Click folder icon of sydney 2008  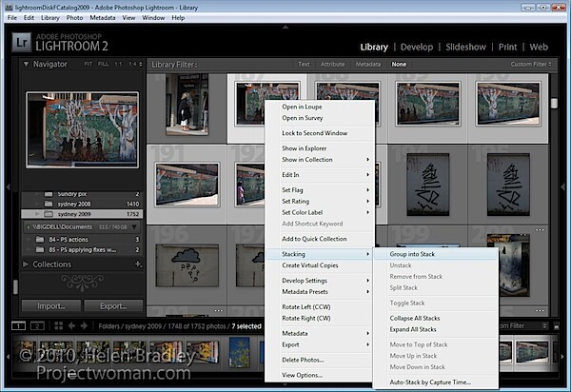point(49,204)
